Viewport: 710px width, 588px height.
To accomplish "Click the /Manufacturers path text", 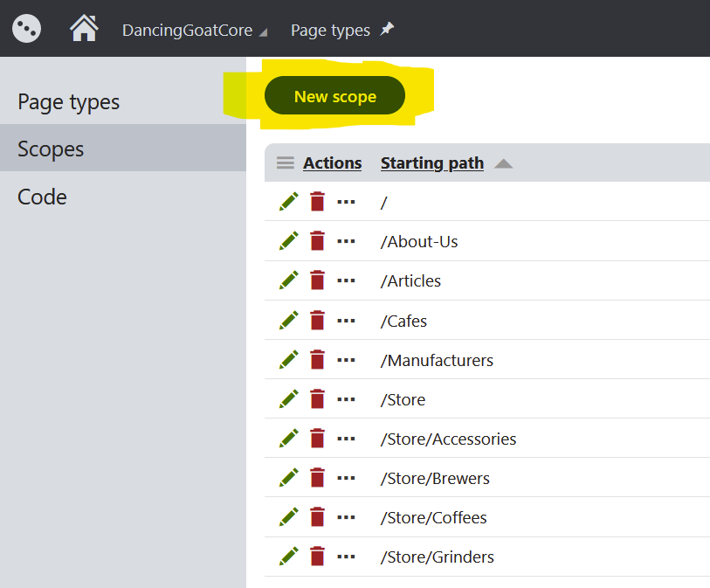I will tap(437, 361).
